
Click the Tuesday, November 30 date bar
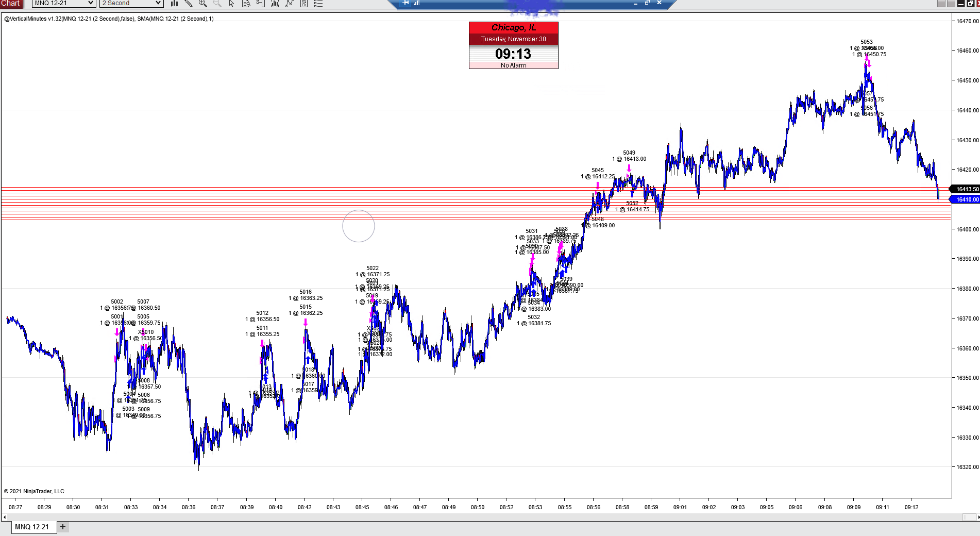tap(514, 39)
